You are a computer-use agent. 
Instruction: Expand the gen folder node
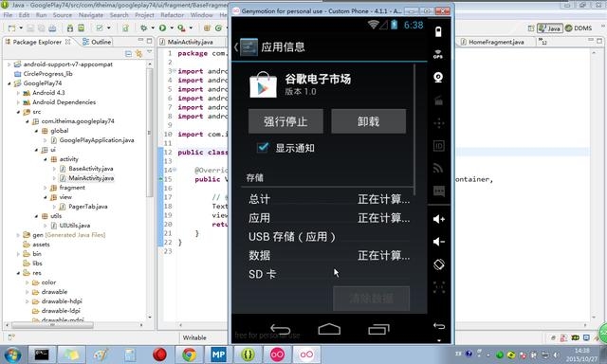(x=18, y=235)
